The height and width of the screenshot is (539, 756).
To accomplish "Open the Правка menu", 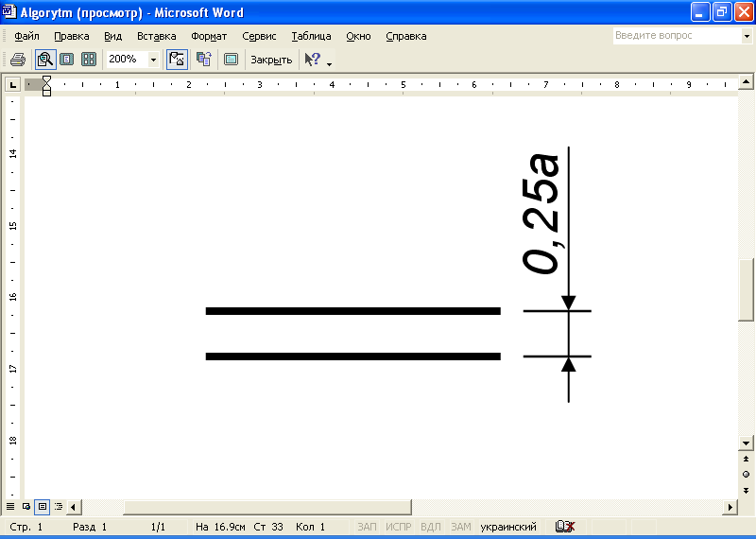I will pos(72,36).
